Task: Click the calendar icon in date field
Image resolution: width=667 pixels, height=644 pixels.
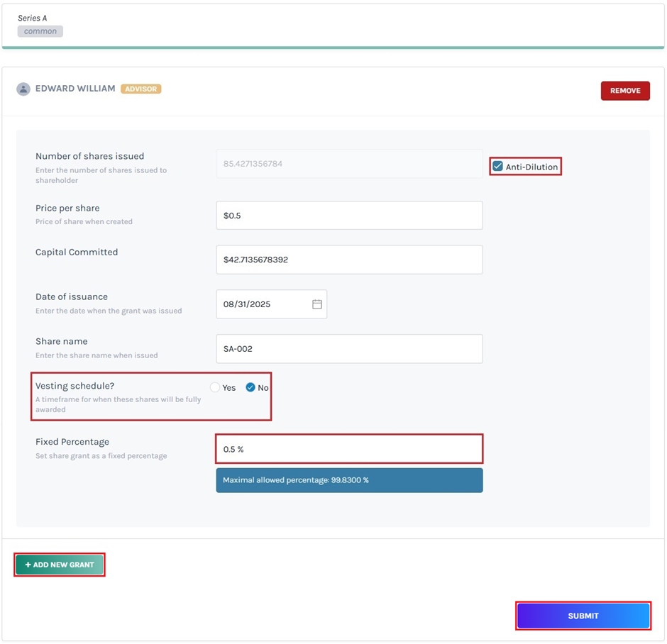Action: (317, 304)
